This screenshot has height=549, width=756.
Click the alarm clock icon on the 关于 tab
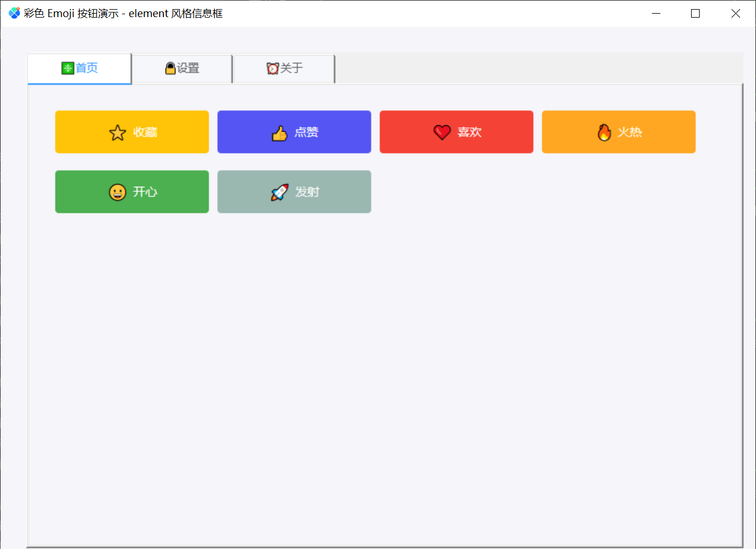(x=273, y=68)
